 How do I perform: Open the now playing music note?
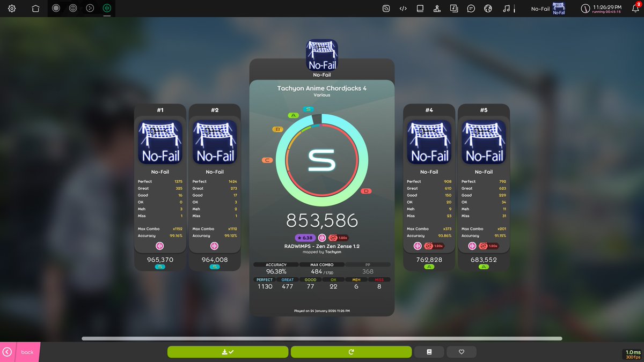[x=506, y=9]
